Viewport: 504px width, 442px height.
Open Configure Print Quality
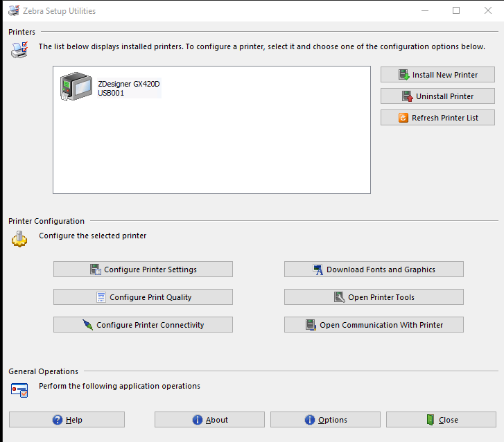(143, 297)
